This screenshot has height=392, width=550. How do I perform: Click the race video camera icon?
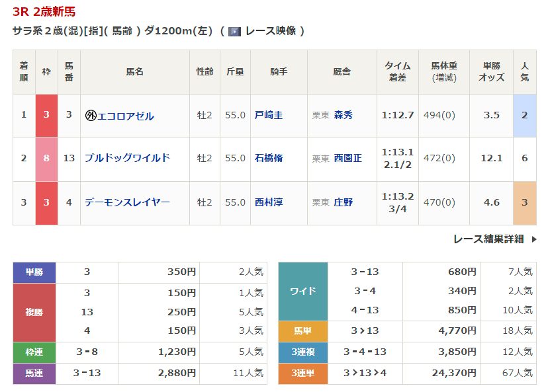[x=234, y=31]
